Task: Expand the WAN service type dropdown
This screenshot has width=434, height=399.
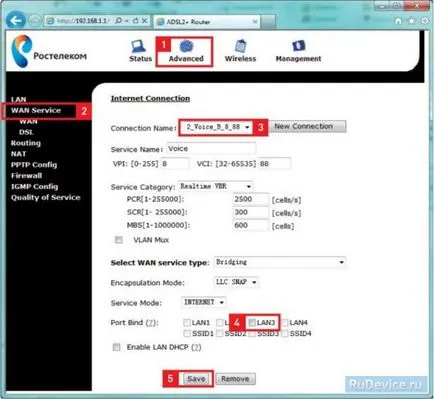Action: pos(280,262)
